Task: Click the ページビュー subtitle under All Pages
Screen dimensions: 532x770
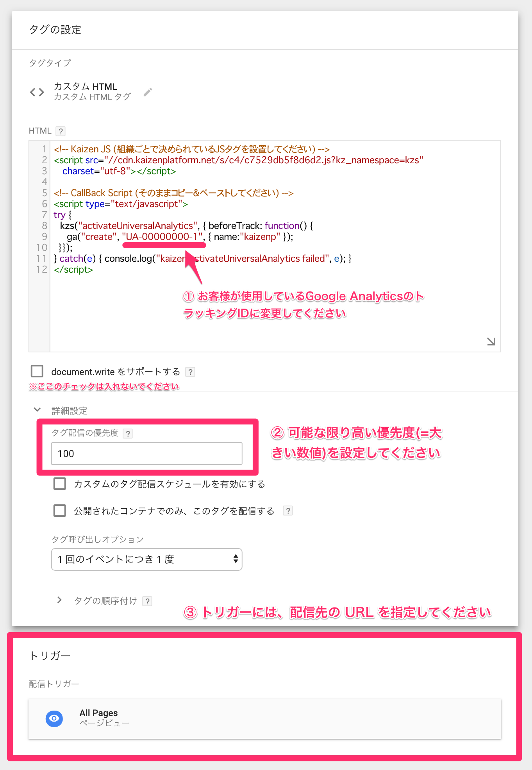Action: click(104, 723)
